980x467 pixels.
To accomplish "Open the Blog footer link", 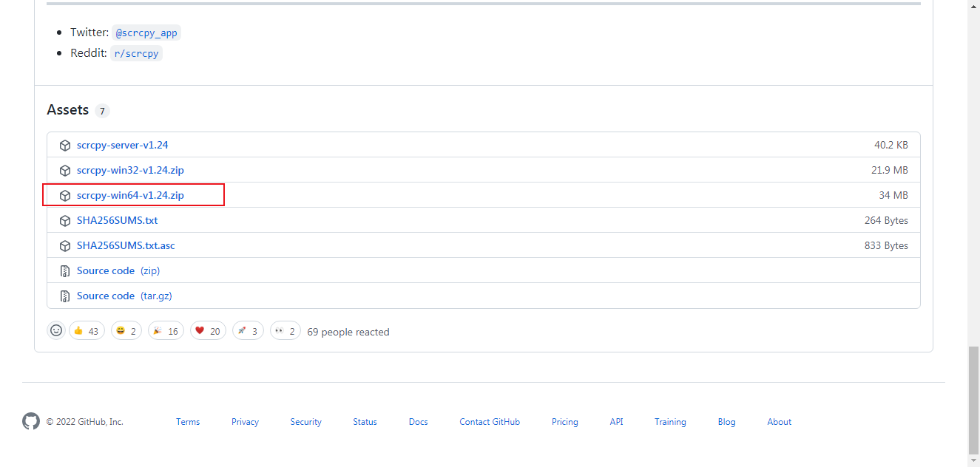I will [x=726, y=422].
